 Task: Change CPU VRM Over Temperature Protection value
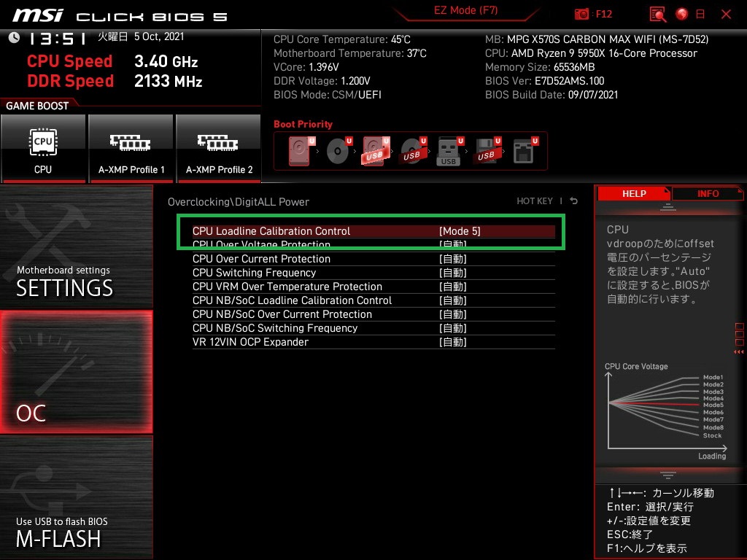(x=452, y=286)
